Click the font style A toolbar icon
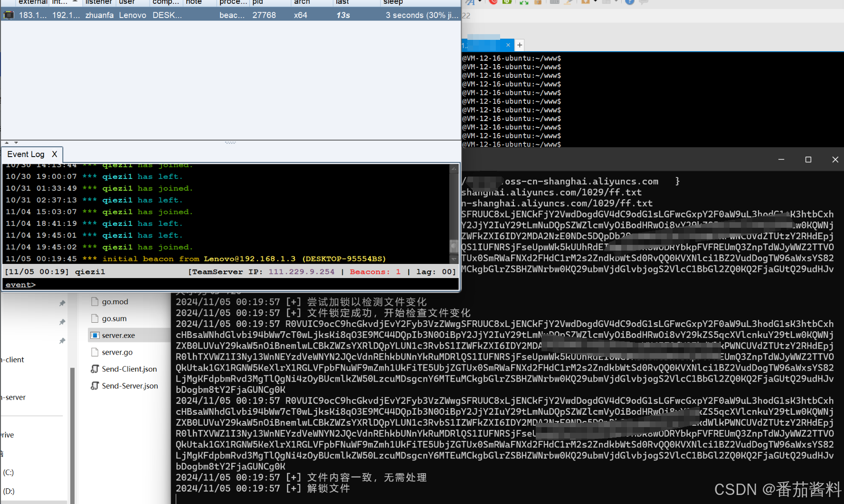 (x=470, y=2)
